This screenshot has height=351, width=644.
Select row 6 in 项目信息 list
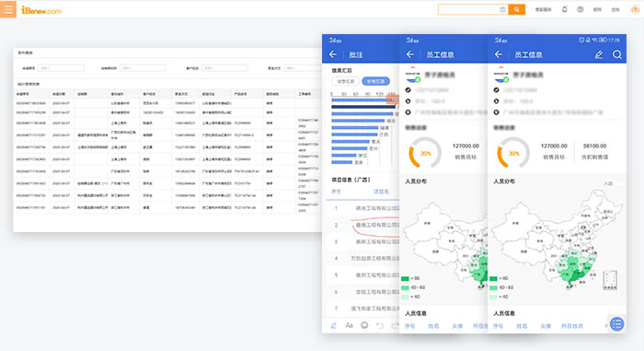pyautogui.click(x=363, y=292)
